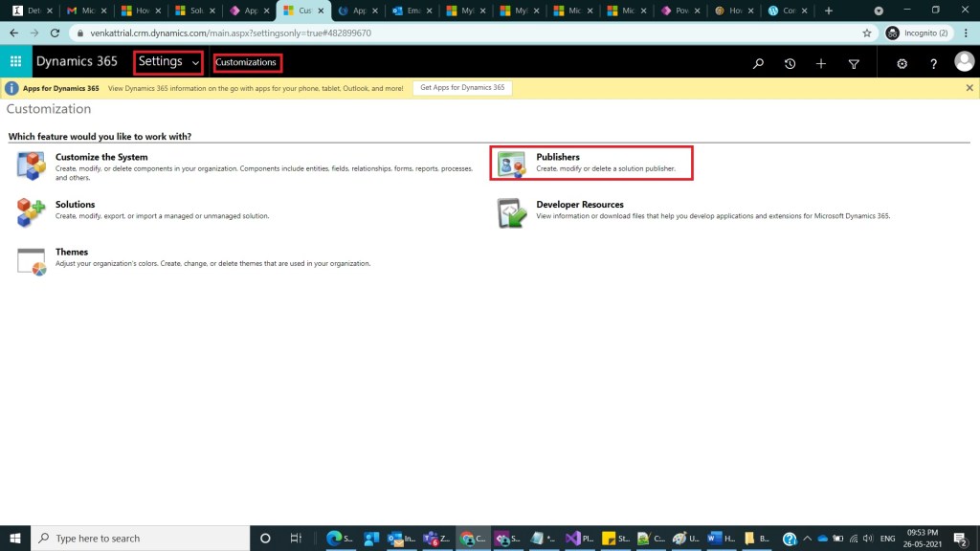
Task: Select Customizations in the navigation bar
Action: tap(246, 62)
